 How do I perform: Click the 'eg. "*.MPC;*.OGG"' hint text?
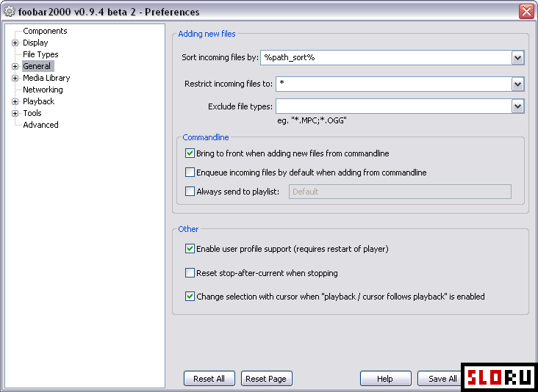[312, 120]
